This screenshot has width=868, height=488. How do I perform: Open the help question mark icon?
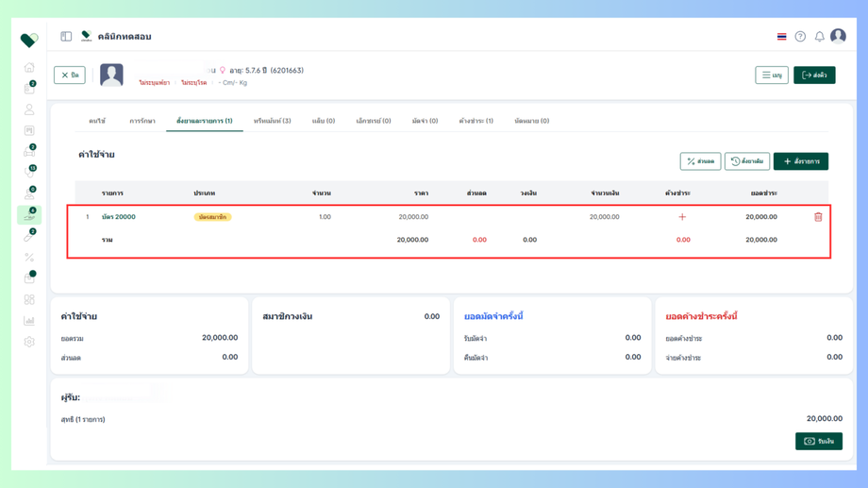point(800,37)
